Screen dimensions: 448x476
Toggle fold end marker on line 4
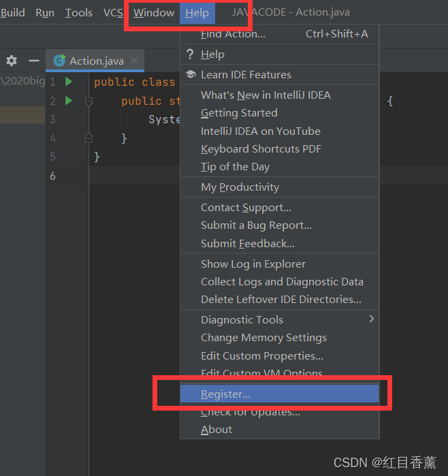point(89,138)
